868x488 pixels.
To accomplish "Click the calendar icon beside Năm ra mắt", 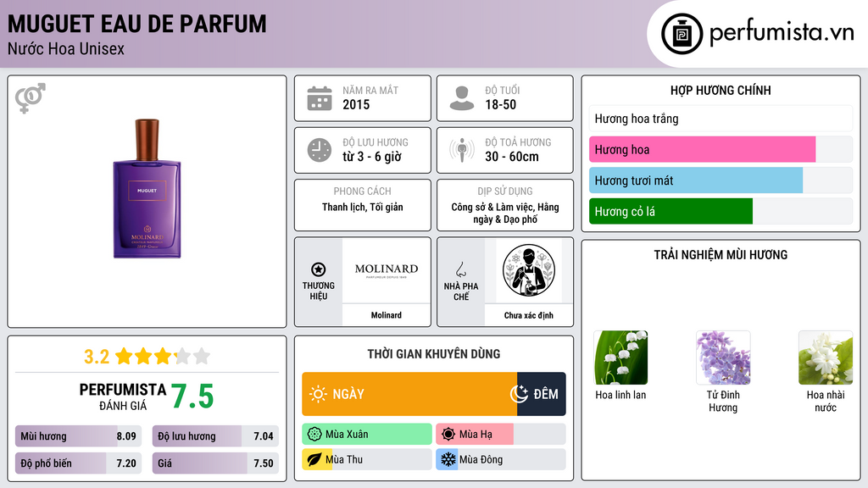I will 320,98.
